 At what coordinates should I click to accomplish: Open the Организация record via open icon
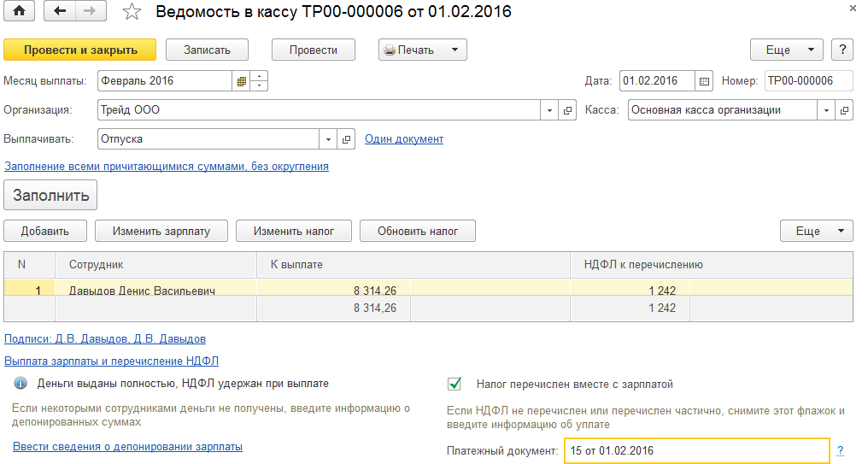(569, 110)
